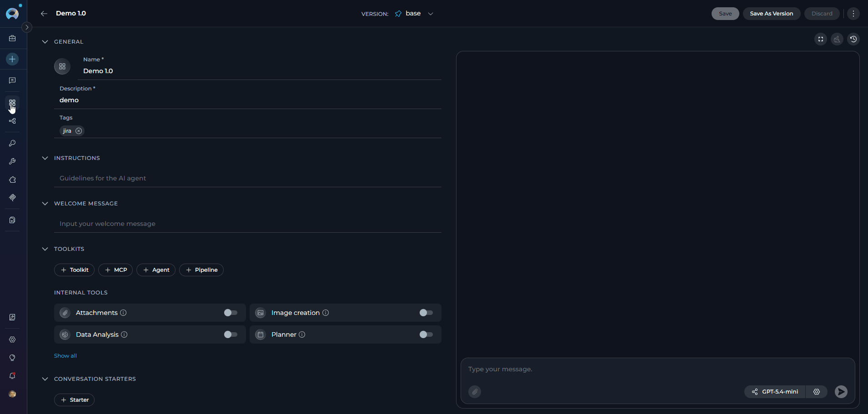Screen dimensions: 868x414
Task: Add a conversation Starter
Action: [74, 400]
